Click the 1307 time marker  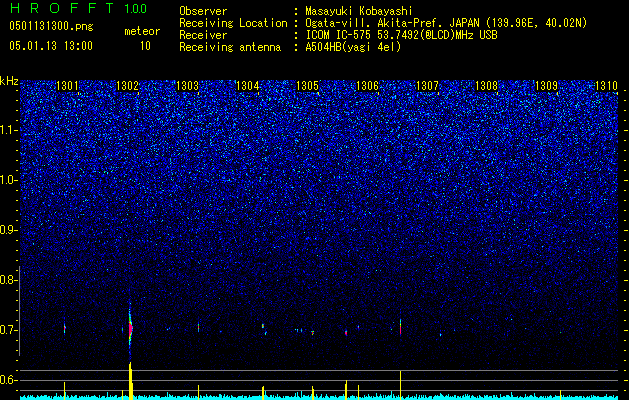click(427, 85)
